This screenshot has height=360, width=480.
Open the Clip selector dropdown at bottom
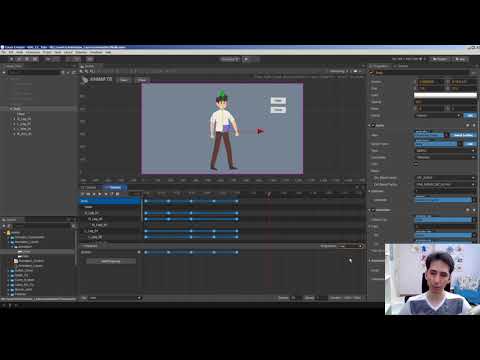pos(115,298)
